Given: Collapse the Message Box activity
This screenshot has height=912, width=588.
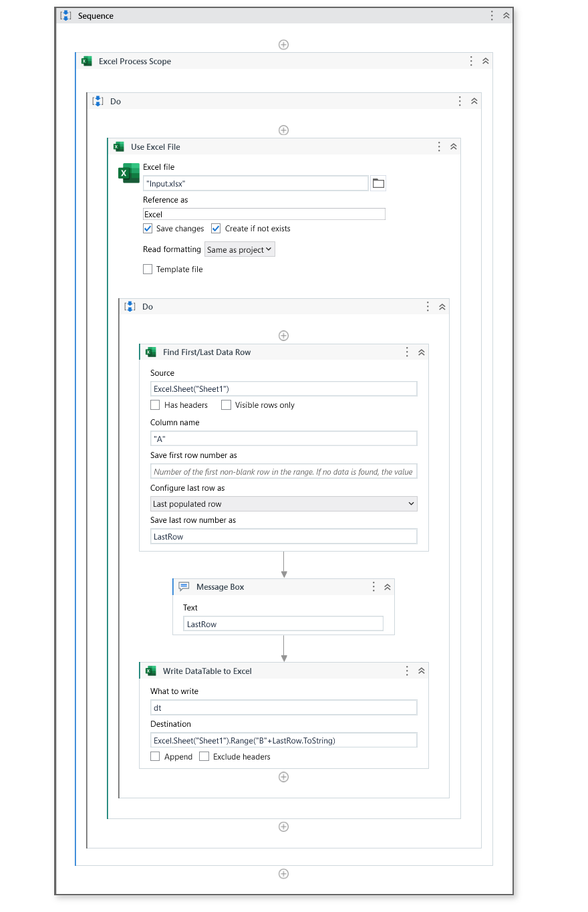Looking at the screenshot, I should 388,586.
